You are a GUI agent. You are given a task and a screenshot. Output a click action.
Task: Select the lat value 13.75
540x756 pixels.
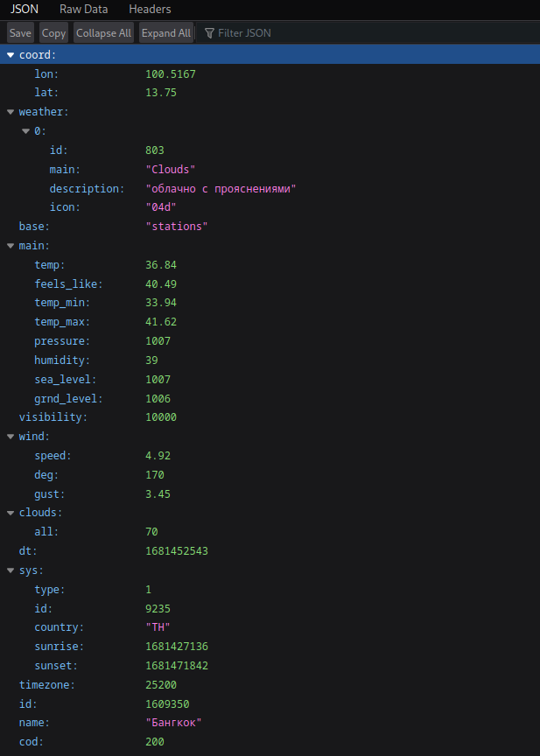point(161,93)
